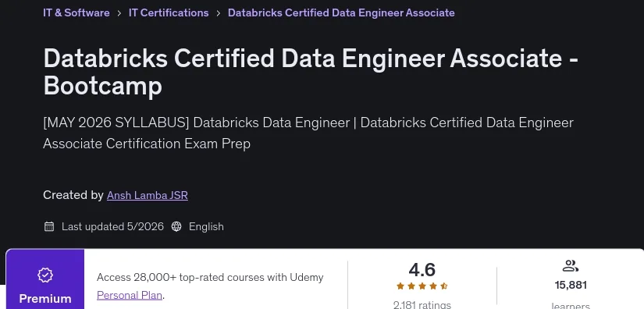This screenshot has height=309, width=644.
Task: Click the 15,881 learners count
Action: pyautogui.click(x=571, y=285)
